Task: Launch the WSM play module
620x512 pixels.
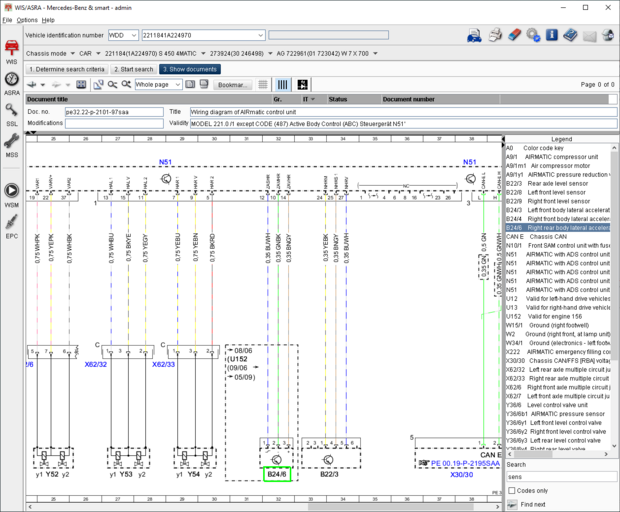Action: click(x=11, y=195)
